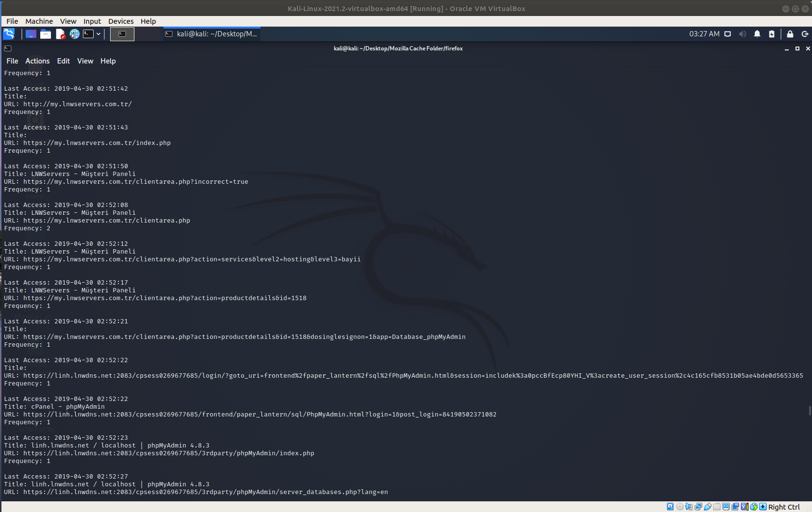Click URL ending server_databases.php?lang=en
812x512 pixels.
coord(196,492)
